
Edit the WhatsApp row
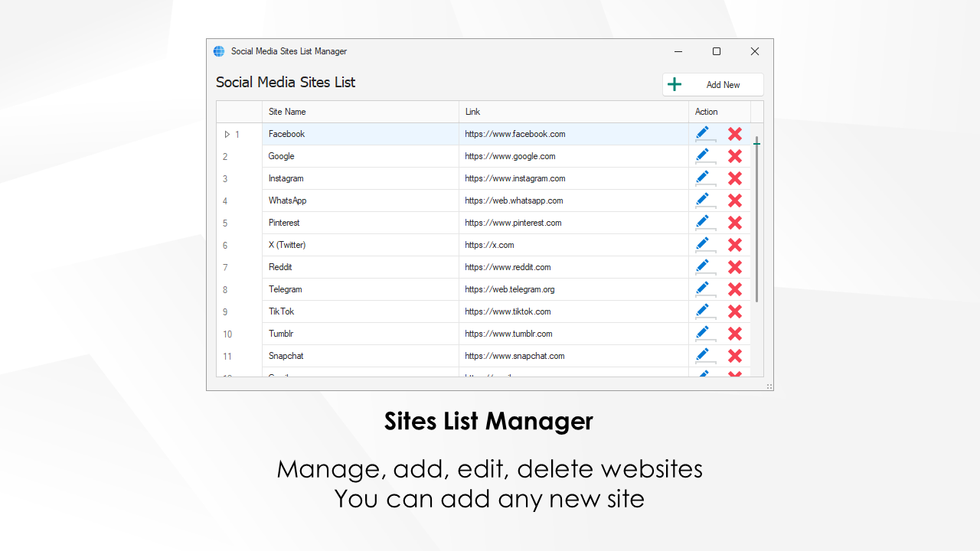tap(703, 201)
